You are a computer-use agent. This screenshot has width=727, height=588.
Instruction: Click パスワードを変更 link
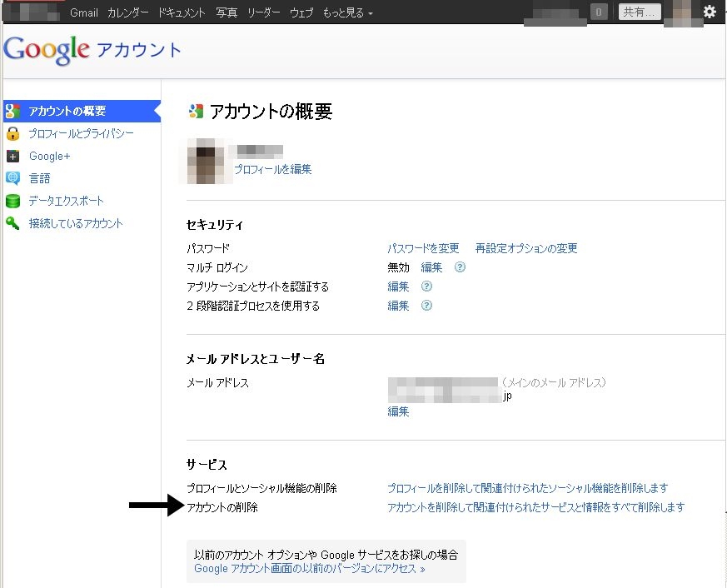coord(423,248)
